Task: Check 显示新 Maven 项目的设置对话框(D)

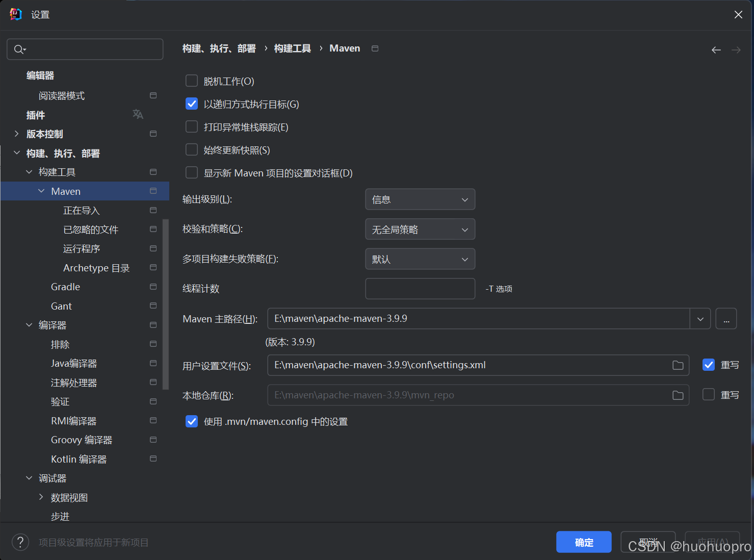Action: (192, 172)
